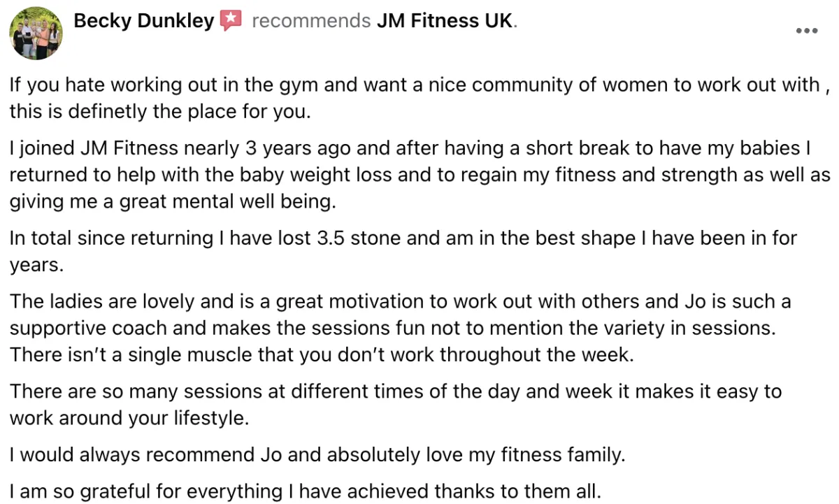This screenshot has width=839, height=504.
Task: Click the paragraph starting "If you hate working out"
Action: point(419,98)
